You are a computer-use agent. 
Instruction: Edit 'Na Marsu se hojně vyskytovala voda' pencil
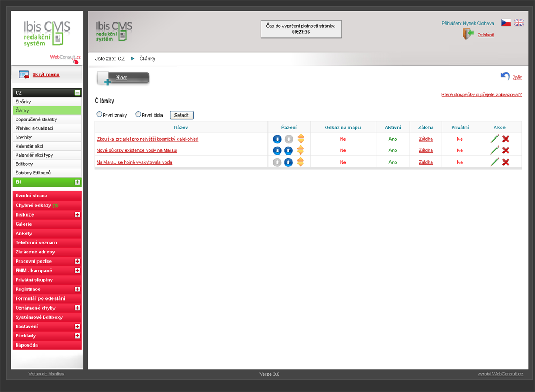pyautogui.click(x=494, y=162)
